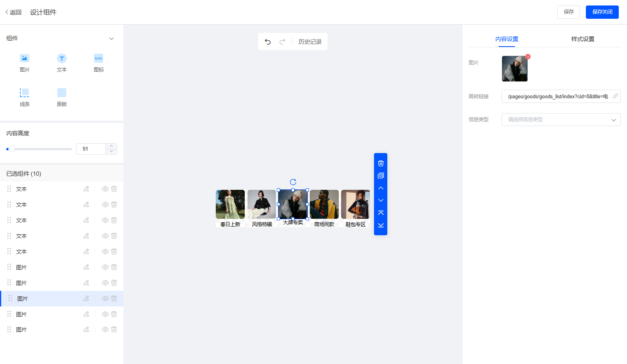
Task: Toggle visibility of the fourth 文本 row
Action: [x=105, y=236]
